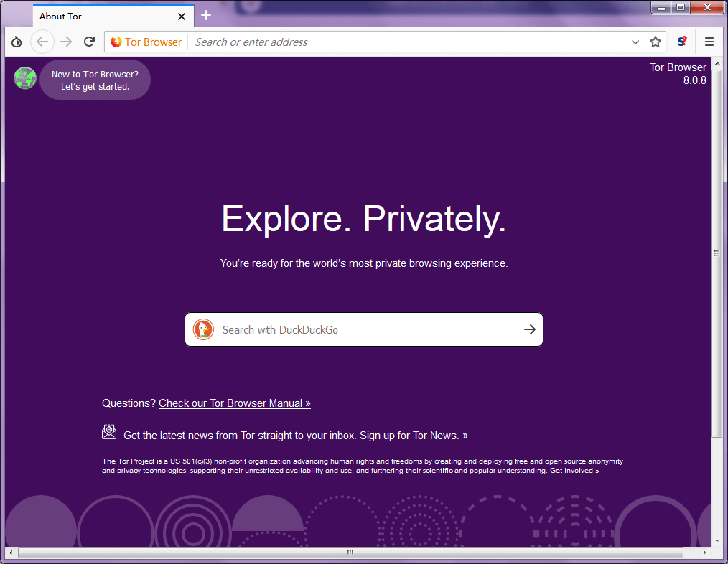Click the vertical scrollbar down arrow
Screen dimensions: 728x564
[717, 540]
